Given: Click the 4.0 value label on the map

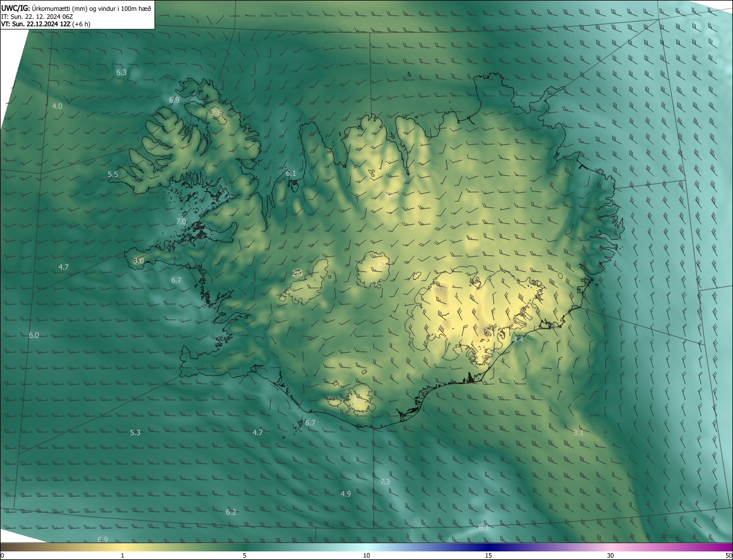Looking at the screenshot, I should click(x=57, y=107).
